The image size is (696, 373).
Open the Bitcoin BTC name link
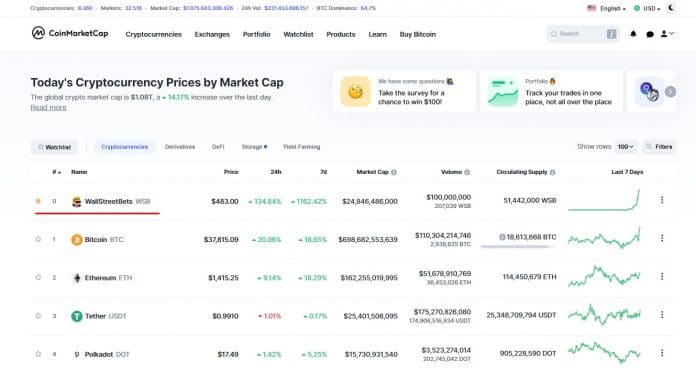coord(104,240)
